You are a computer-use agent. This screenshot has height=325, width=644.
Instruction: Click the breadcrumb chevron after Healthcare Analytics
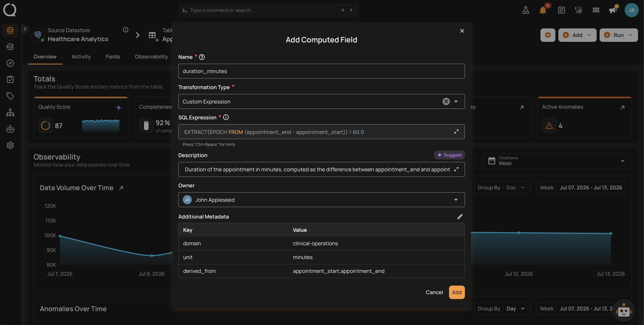[137, 35]
